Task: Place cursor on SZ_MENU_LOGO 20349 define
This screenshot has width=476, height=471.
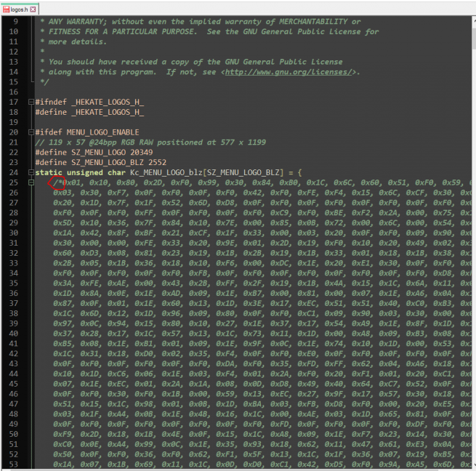Action: coord(87,153)
